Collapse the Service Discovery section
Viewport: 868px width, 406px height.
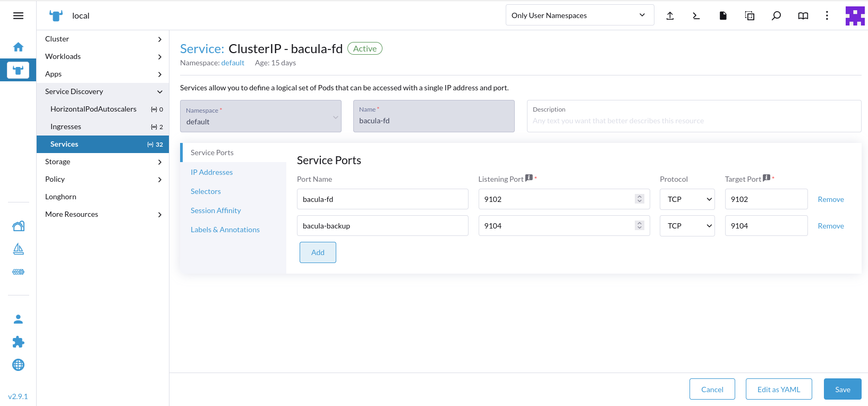coord(103,91)
